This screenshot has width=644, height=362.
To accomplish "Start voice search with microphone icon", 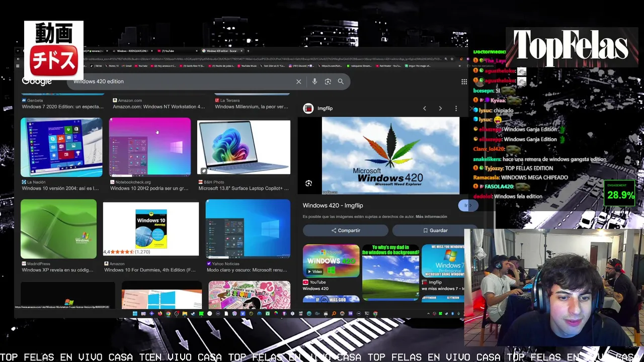I will (314, 81).
